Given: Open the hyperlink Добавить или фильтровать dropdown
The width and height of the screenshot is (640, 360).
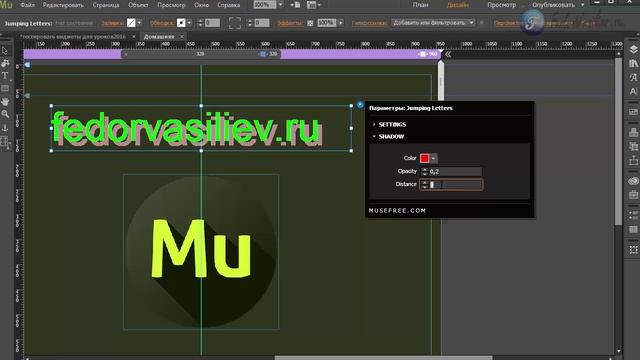Looking at the screenshot, I should point(433,23).
